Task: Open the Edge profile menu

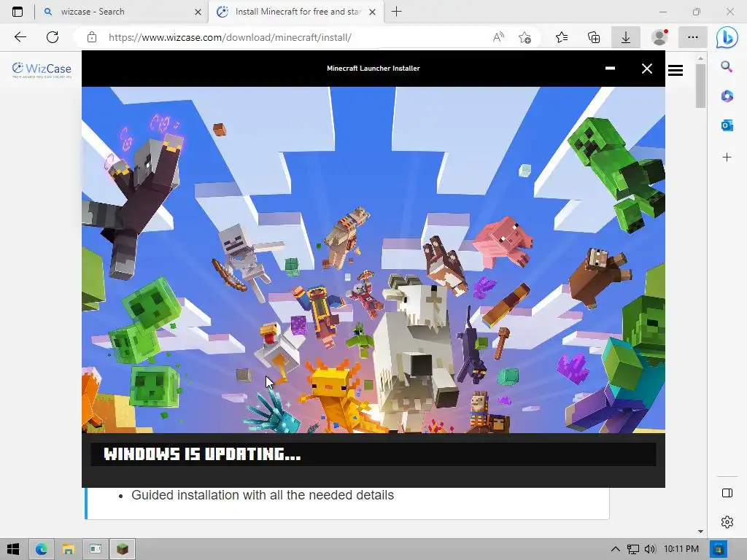Action: pos(659,37)
